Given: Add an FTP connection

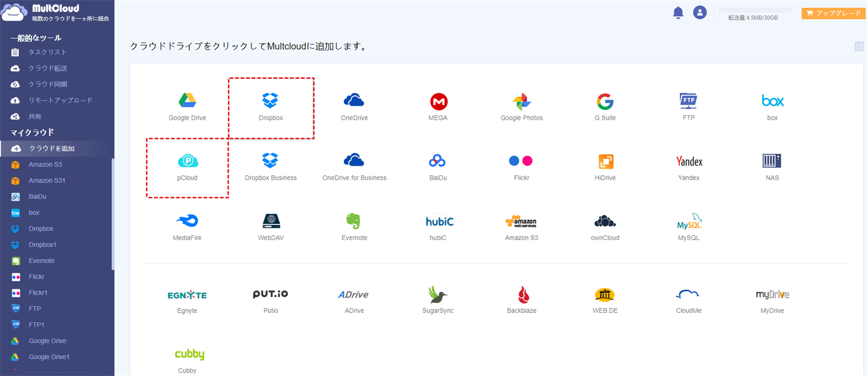Looking at the screenshot, I should click(689, 107).
